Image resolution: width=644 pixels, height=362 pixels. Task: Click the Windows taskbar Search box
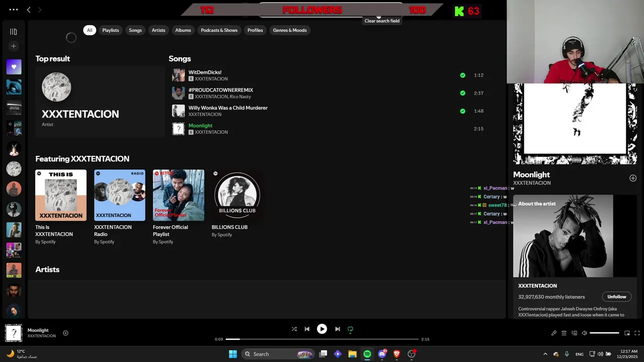click(278, 354)
